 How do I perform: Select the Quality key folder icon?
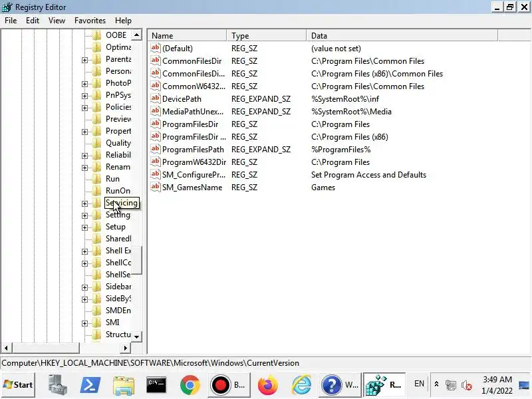97,143
